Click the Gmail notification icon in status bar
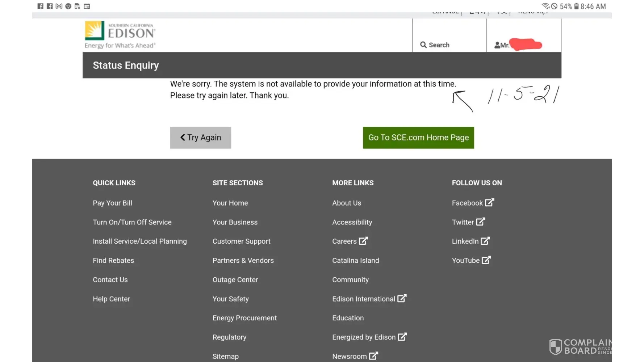The width and height of the screenshot is (644, 362). coord(59,6)
